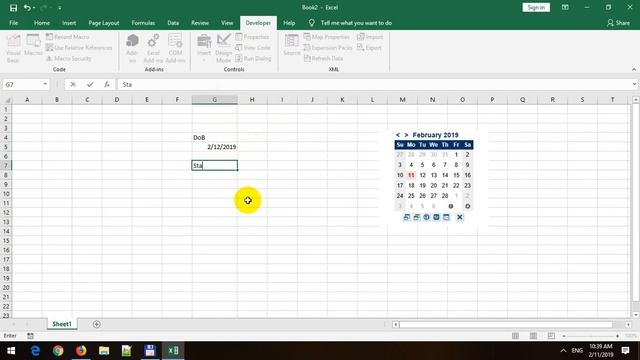Click the cell containing 2/12/2019
This screenshot has width=640, height=360.
pyautogui.click(x=214, y=147)
